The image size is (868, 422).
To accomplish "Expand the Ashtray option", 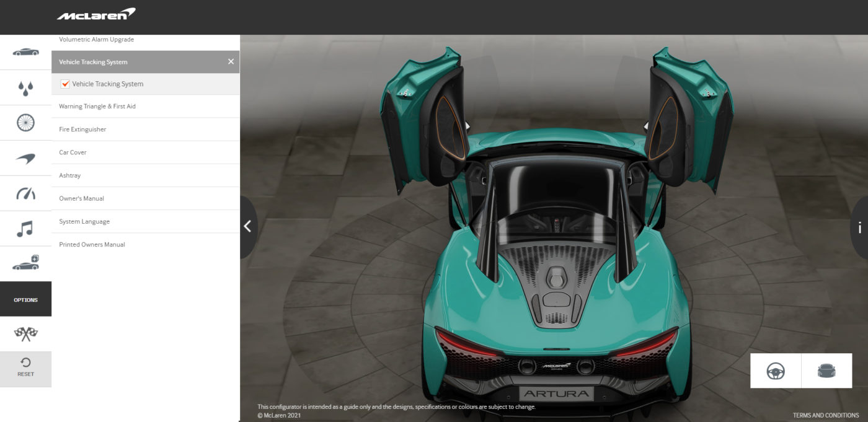I will click(145, 175).
